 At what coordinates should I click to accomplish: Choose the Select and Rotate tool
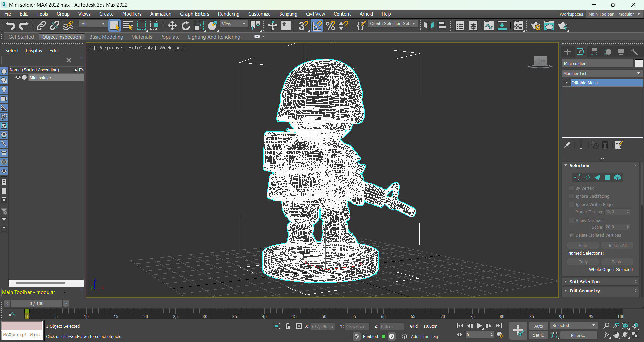[185, 26]
